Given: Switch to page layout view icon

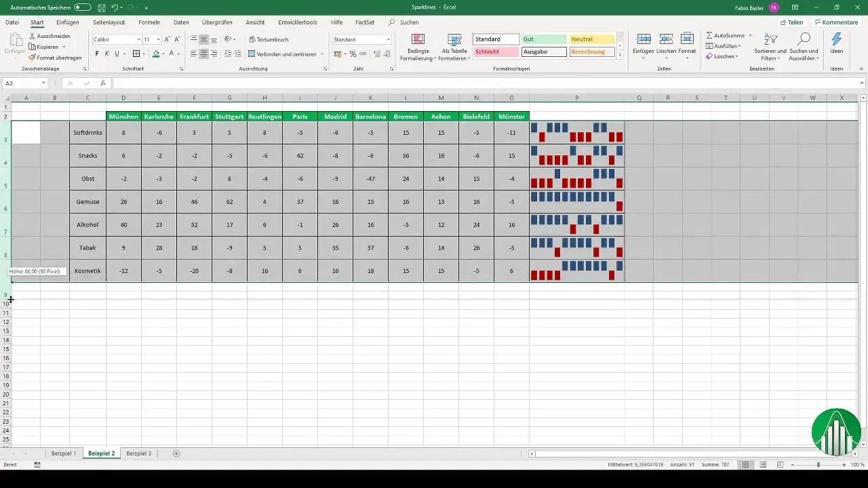Looking at the screenshot, I should coord(763,464).
